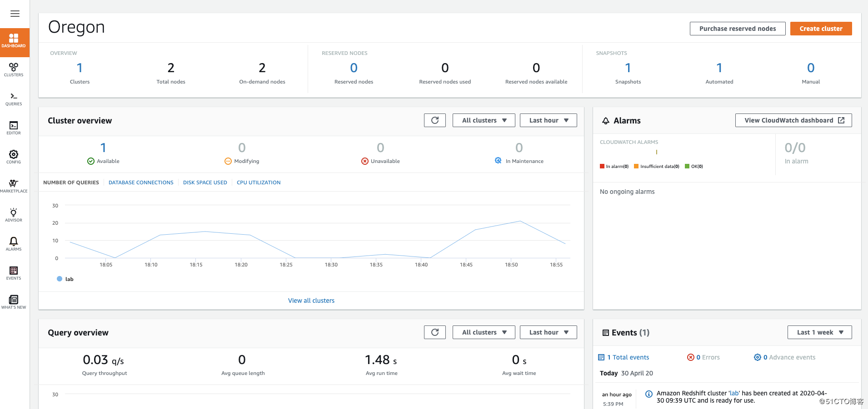Open the Manual snapshots count
Viewport: 868px width, 409px height.
811,68
